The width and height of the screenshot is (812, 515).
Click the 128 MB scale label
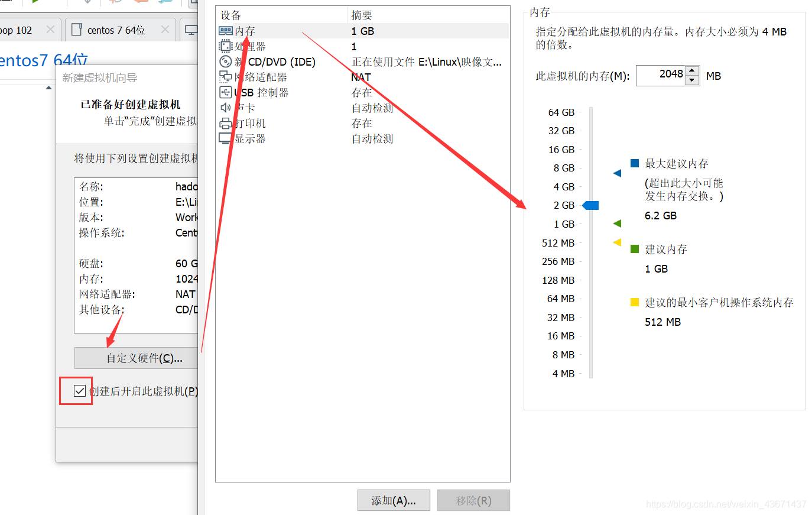[558, 280]
